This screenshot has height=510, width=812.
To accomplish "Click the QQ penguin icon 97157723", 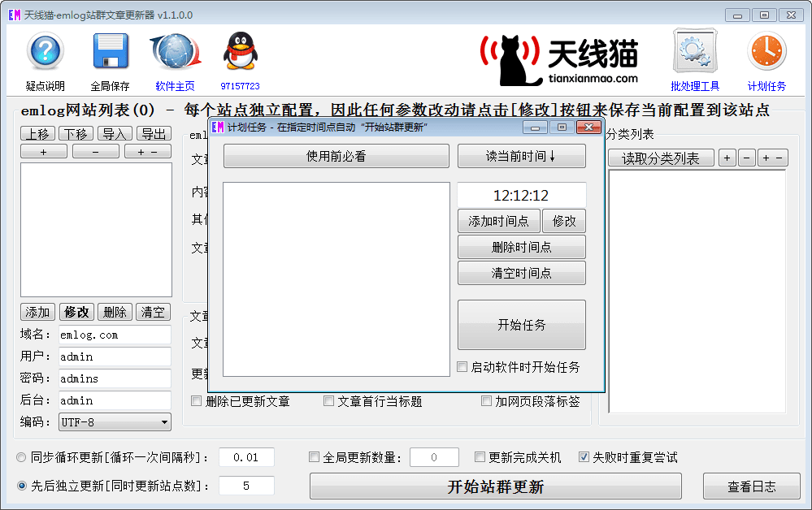I will 241,50.
